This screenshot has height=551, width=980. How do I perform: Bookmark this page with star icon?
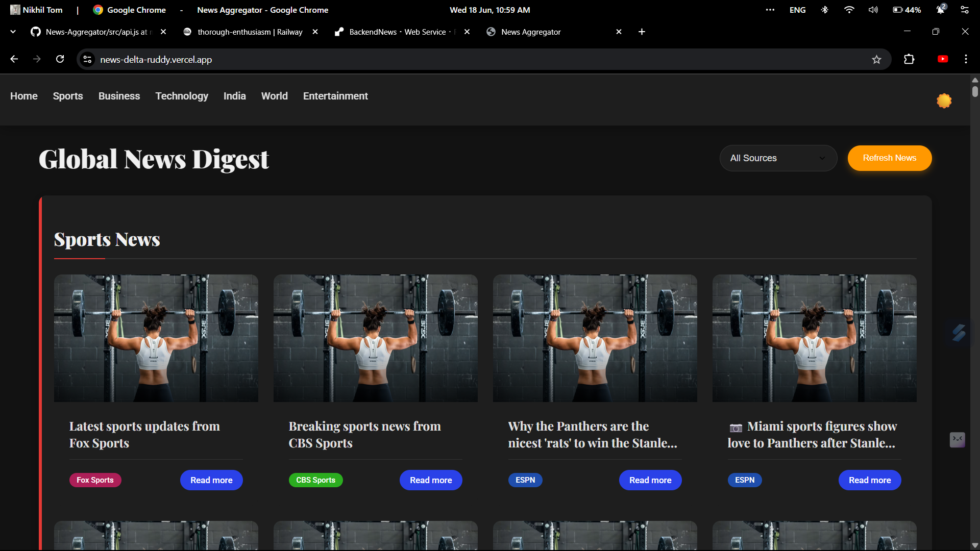[876, 60]
